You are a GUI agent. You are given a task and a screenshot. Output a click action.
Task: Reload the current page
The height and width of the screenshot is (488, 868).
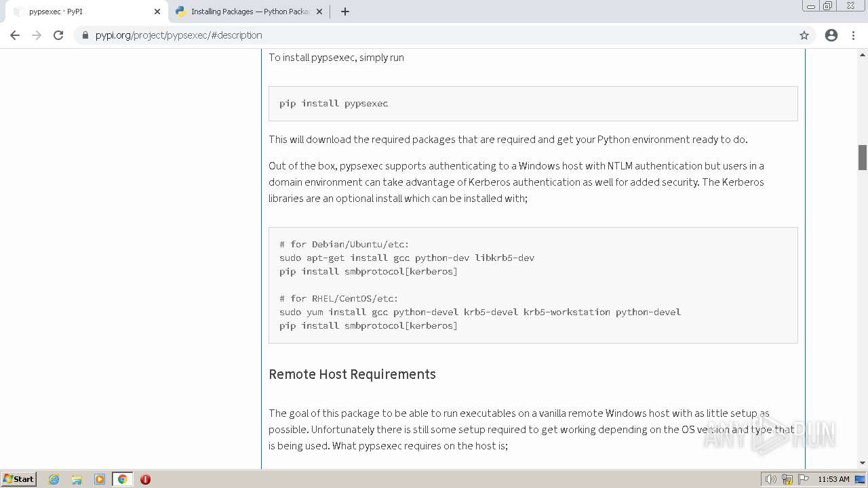(58, 35)
